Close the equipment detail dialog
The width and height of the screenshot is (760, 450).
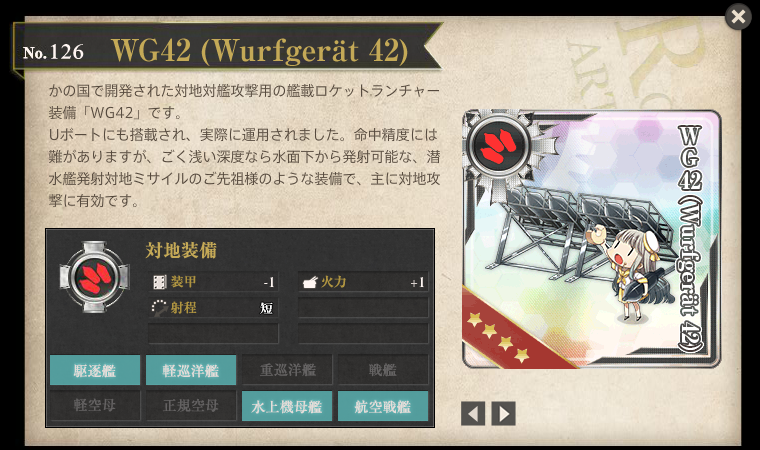(x=738, y=17)
